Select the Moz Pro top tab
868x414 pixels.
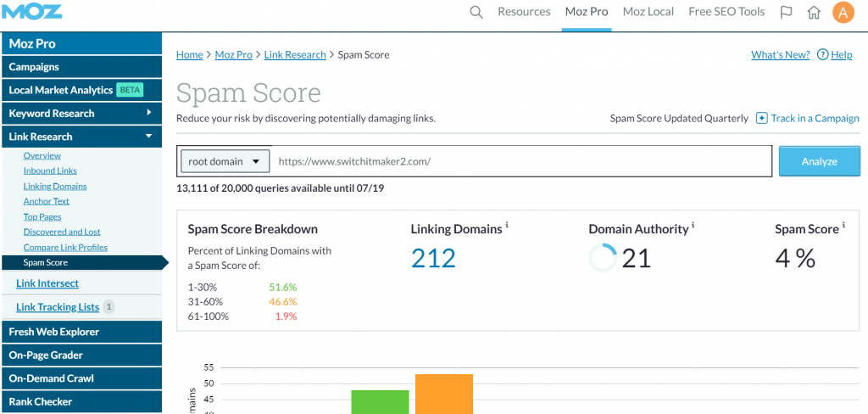click(587, 12)
